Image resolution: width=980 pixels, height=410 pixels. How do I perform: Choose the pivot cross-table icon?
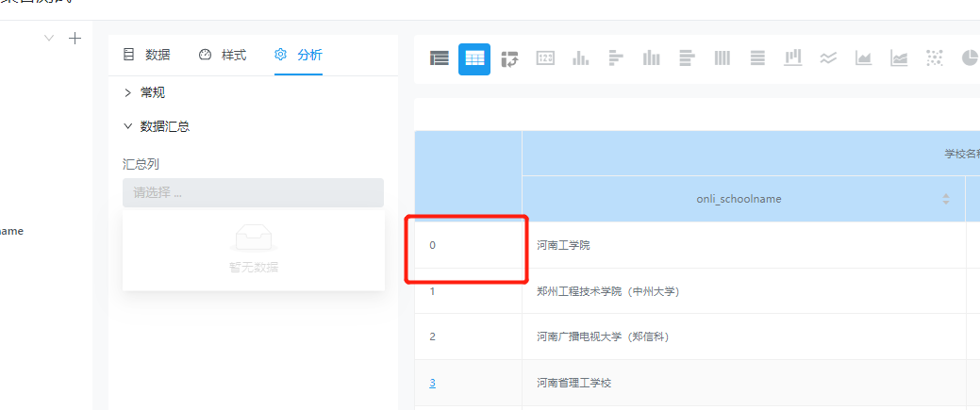[510, 58]
